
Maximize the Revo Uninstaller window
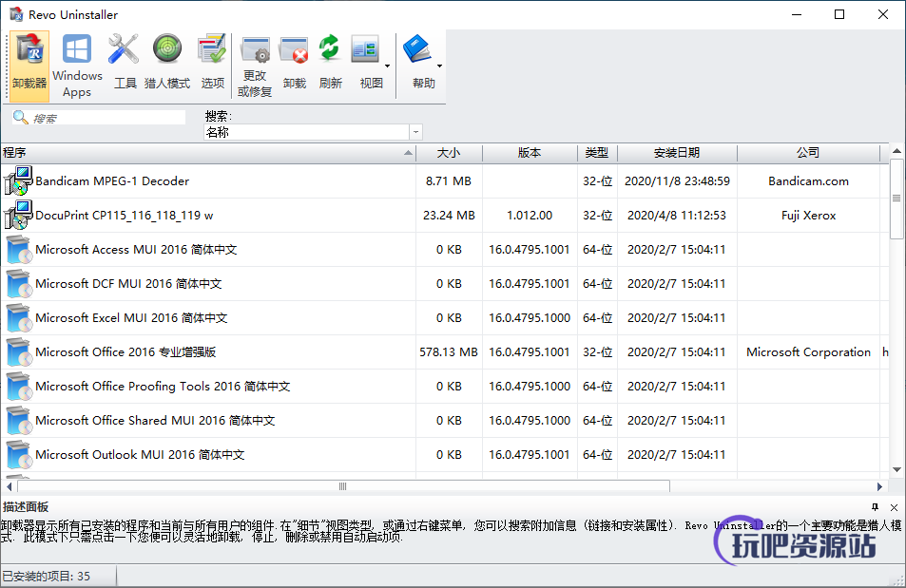(839, 14)
